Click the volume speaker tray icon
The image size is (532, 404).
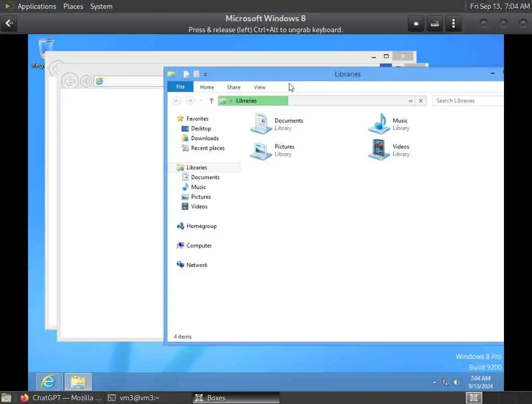tap(457, 382)
